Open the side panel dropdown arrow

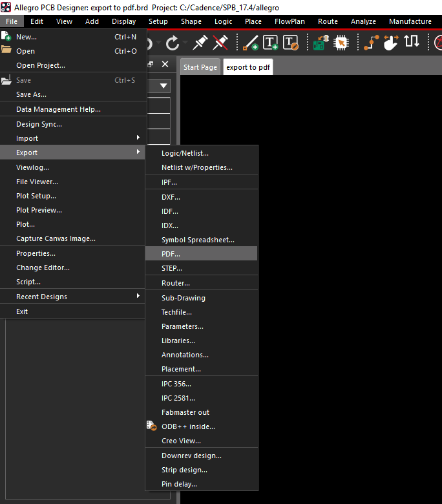pyautogui.click(x=163, y=86)
